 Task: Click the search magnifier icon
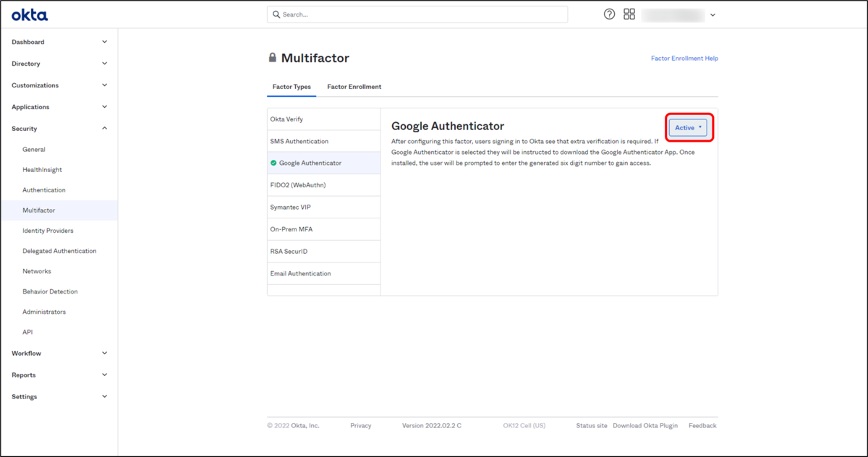(276, 14)
